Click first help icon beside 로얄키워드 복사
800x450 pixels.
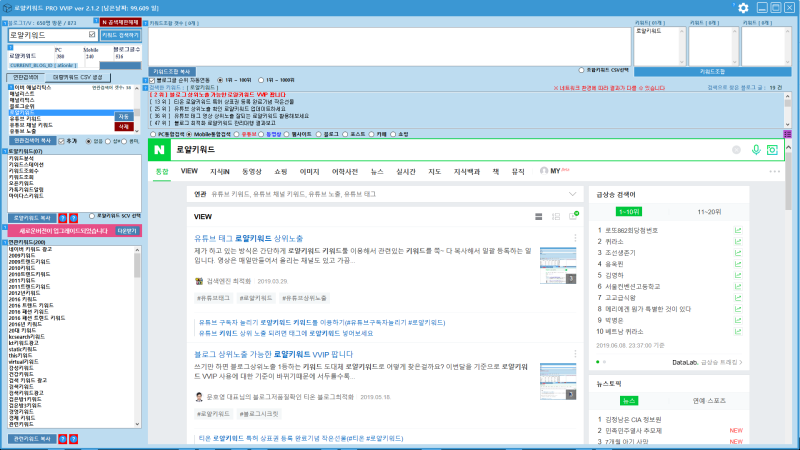[63, 218]
